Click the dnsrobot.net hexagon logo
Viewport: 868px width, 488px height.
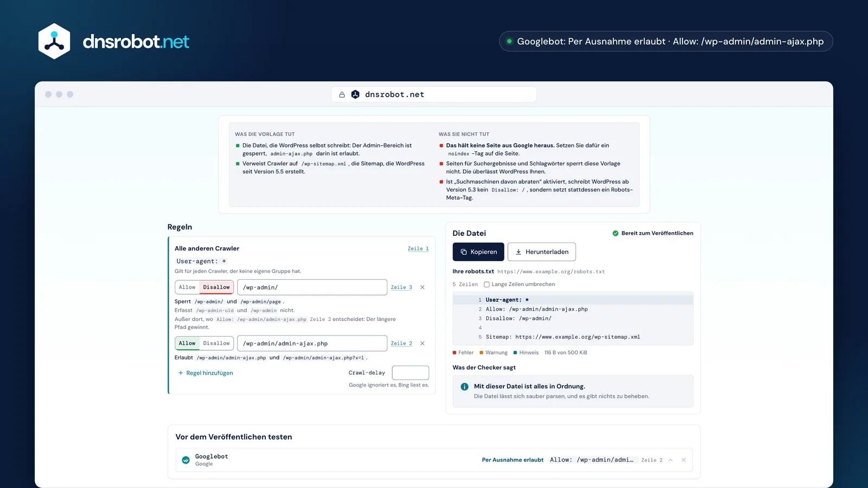[54, 41]
